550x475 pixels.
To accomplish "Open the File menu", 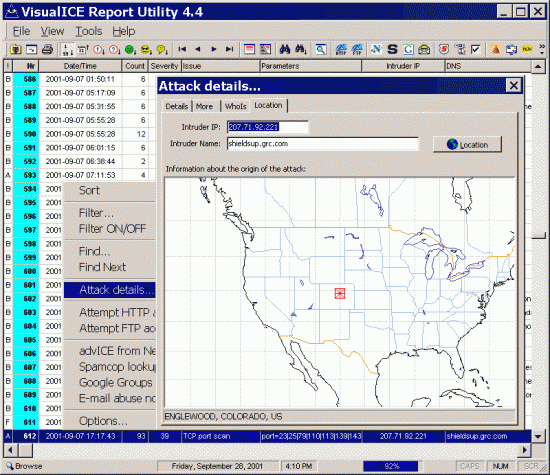I will click(21, 31).
